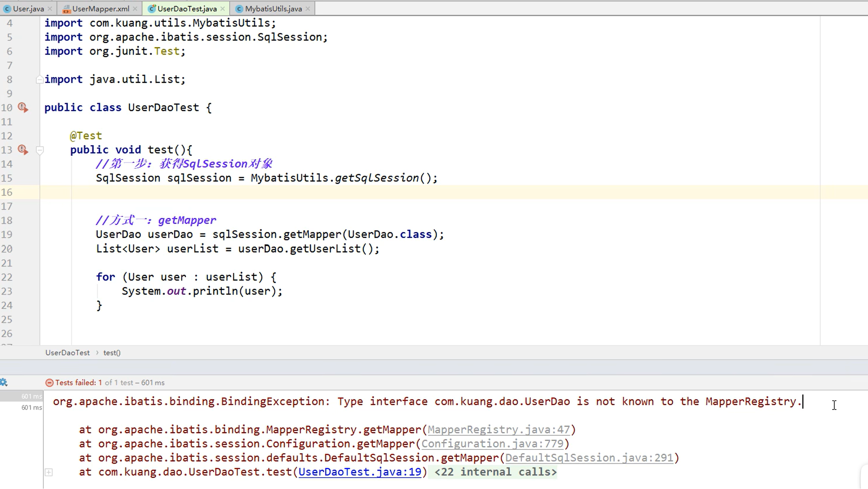
Task: Click run test gutter icon beside test() method
Action: tap(23, 150)
